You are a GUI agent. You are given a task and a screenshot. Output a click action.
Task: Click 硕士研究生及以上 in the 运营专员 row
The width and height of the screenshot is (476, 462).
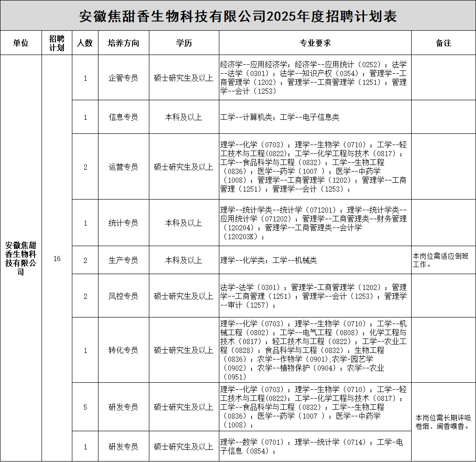pos(184,167)
